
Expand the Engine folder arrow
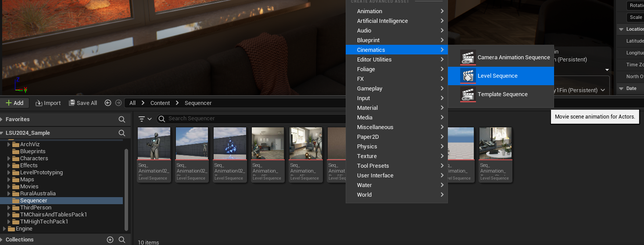4,229
